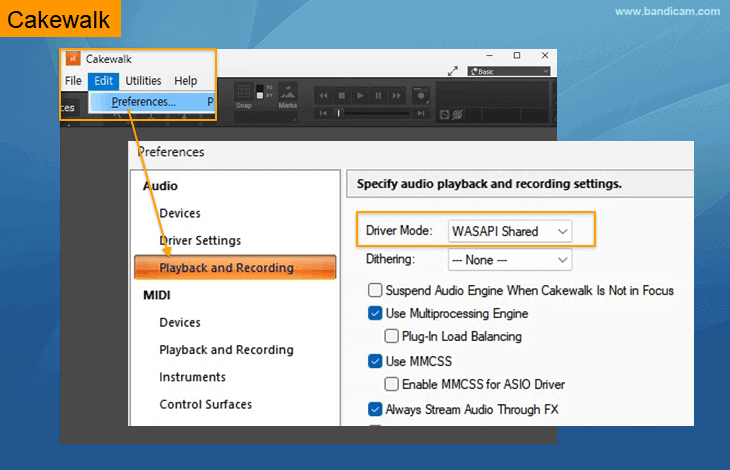Screen dimensions: 730x470
Task: Open the Basic workspace dropdown
Action: (509, 71)
